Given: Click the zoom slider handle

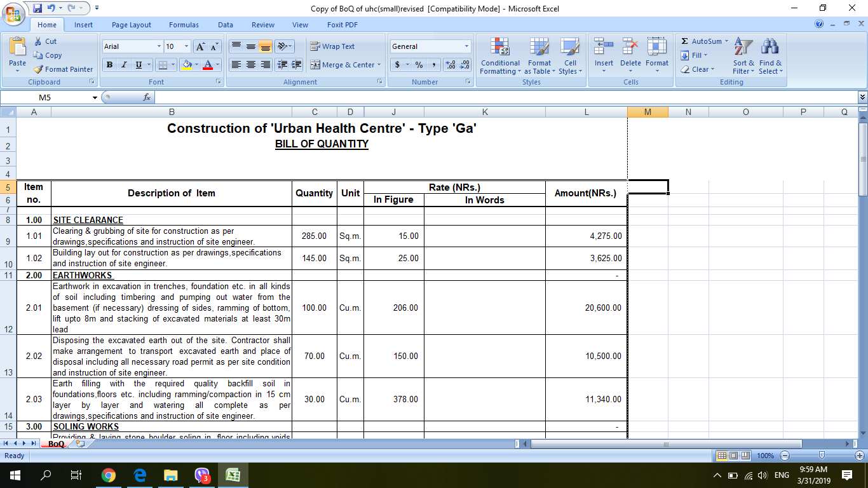Looking at the screenshot, I should point(822,456).
